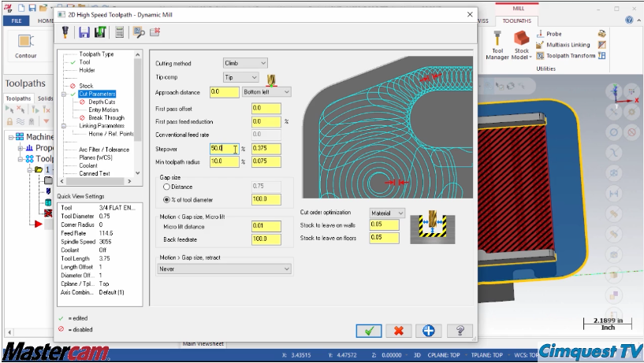Select the Main Viewsheet tab
Image resolution: width=644 pixels, height=363 pixels.
pos(203,344)
